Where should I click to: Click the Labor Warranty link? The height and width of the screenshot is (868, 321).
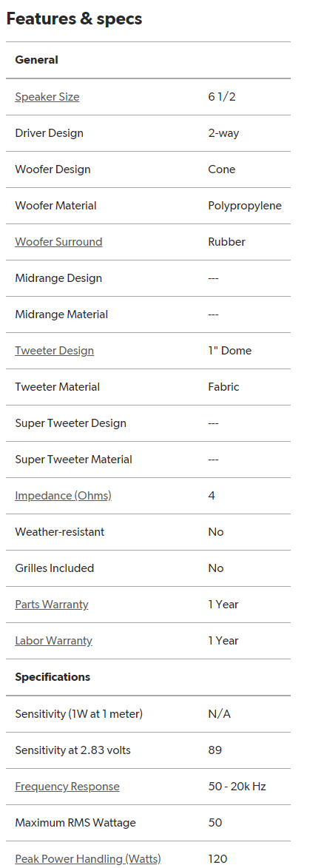pos(54,641)
